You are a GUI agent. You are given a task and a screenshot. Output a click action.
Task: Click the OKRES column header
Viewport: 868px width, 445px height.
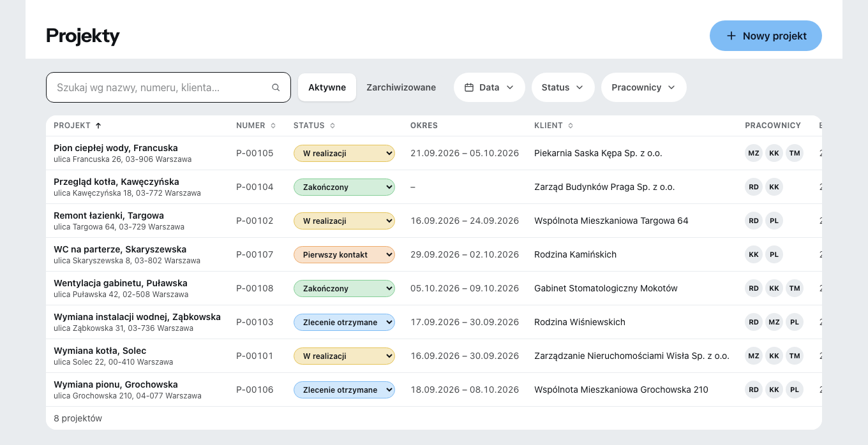point(424,126)
